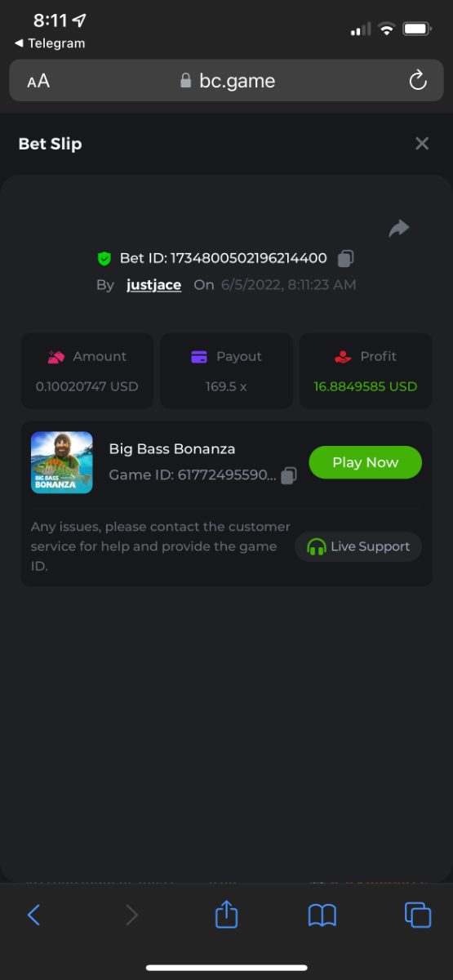
Task: Go back in Safari history
Action: [33, 915]
